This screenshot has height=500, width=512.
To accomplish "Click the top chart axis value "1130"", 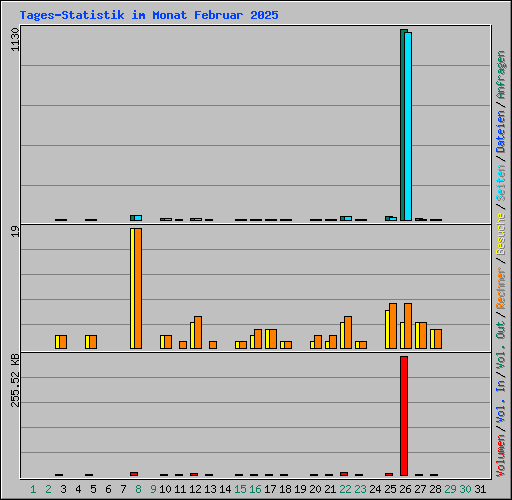I will coord(16,40).
